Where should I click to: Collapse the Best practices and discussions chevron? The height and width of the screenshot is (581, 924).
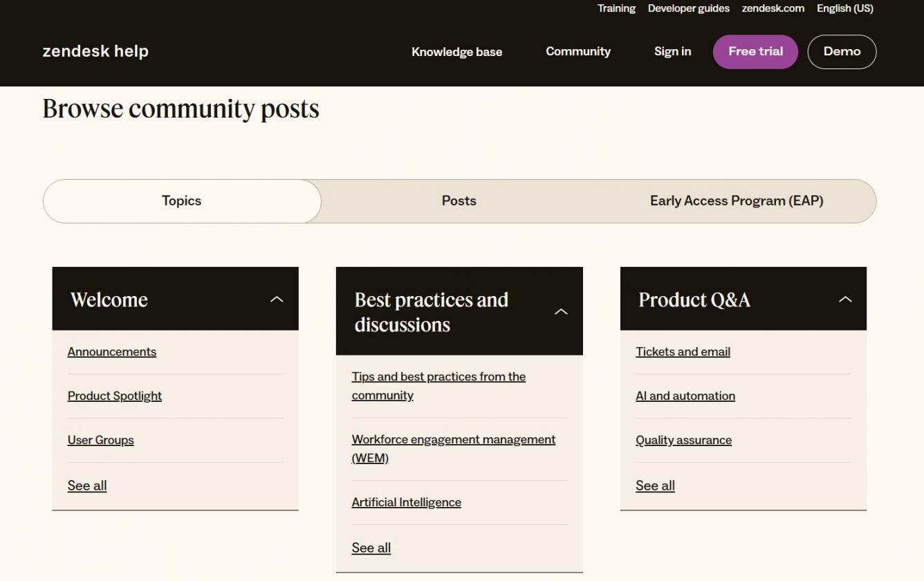tap(561, 312)
